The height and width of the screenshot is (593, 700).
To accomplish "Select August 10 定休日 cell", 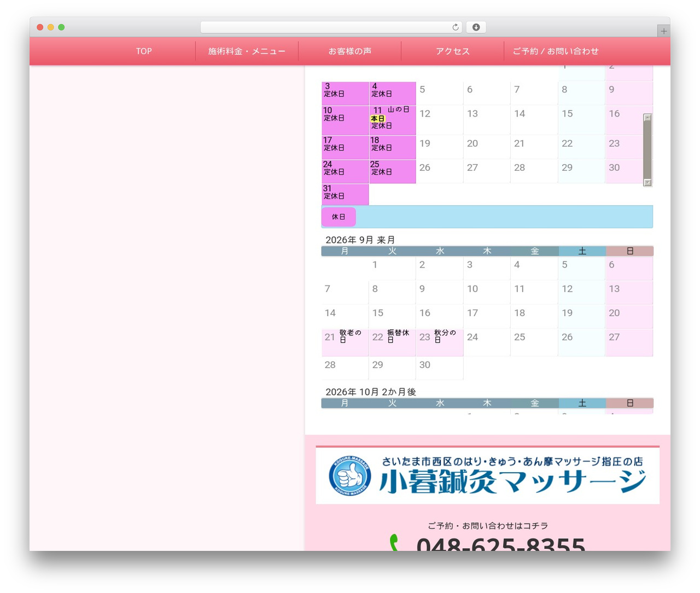I will click(x=345, y=120).
